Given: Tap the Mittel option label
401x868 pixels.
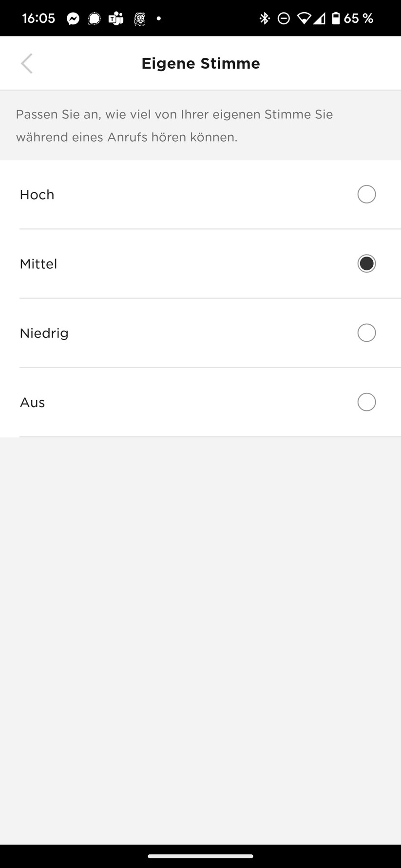Looking at the screenshot, I should pyautogui.click(x=38, y=264).
